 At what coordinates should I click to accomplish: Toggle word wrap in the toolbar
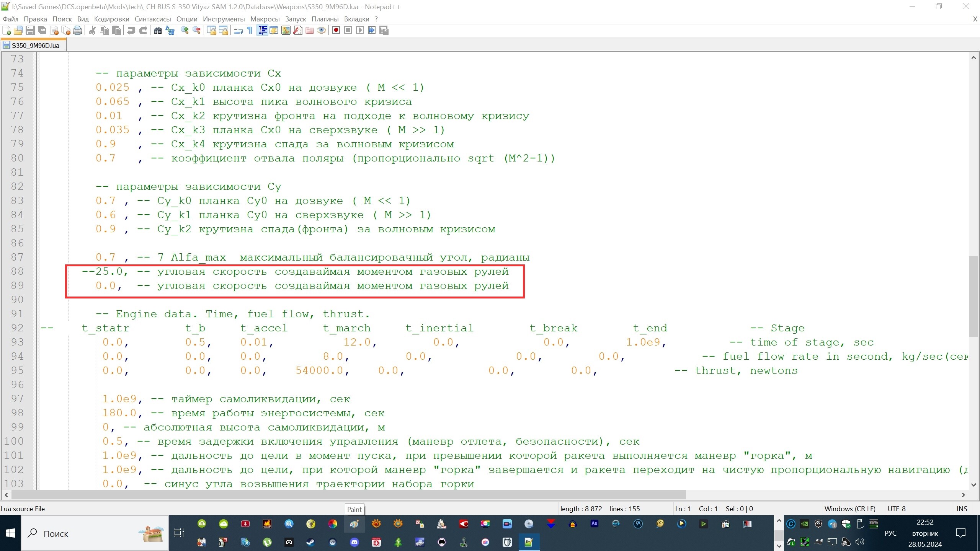coord(238,30)
